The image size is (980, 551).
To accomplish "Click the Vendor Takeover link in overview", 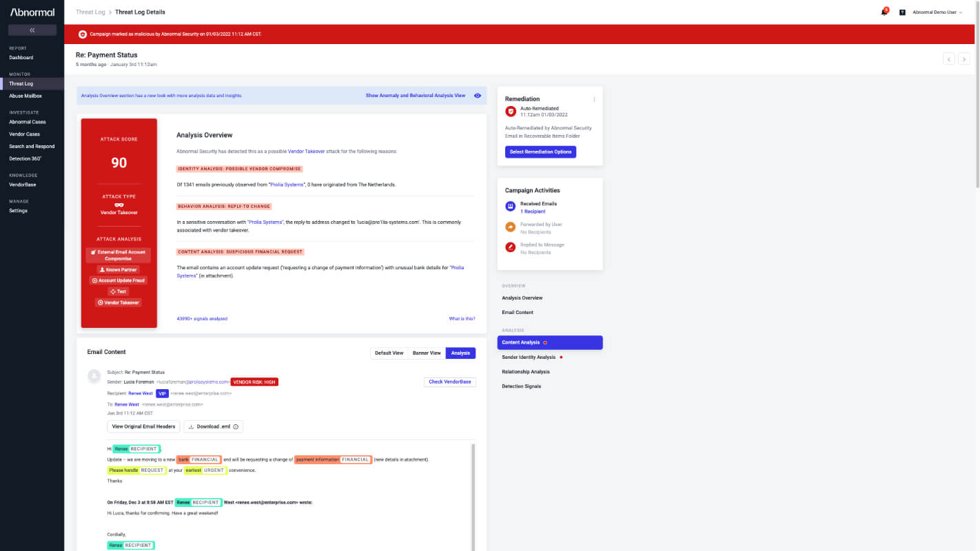I will pyautogui.click(x=305, y=151).
